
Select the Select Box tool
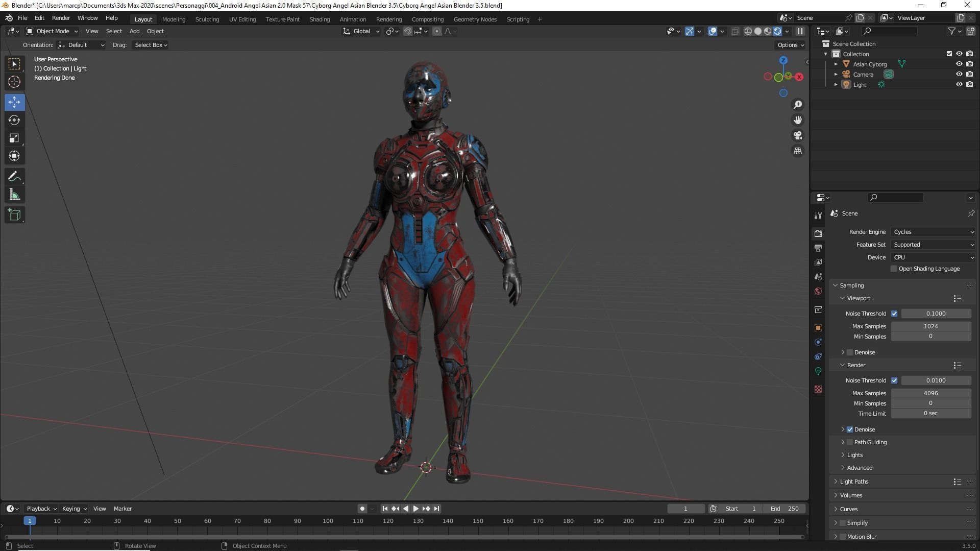coord(14,64)
